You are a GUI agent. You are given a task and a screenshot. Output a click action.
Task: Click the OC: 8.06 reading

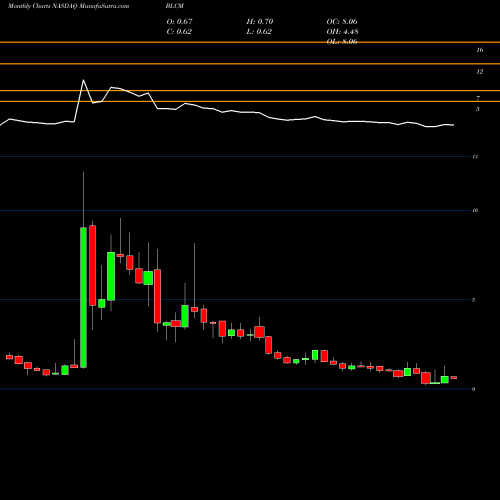tap(342, 21)
